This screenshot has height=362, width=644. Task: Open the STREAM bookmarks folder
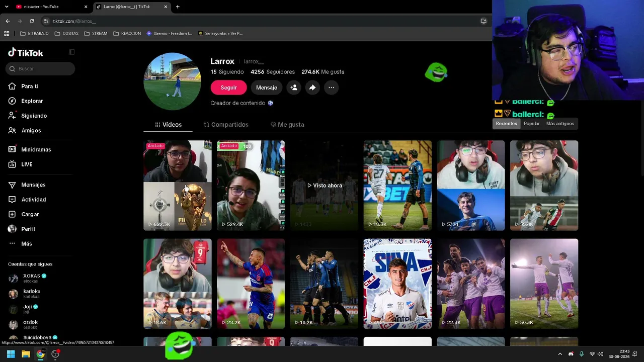[96, 34]
